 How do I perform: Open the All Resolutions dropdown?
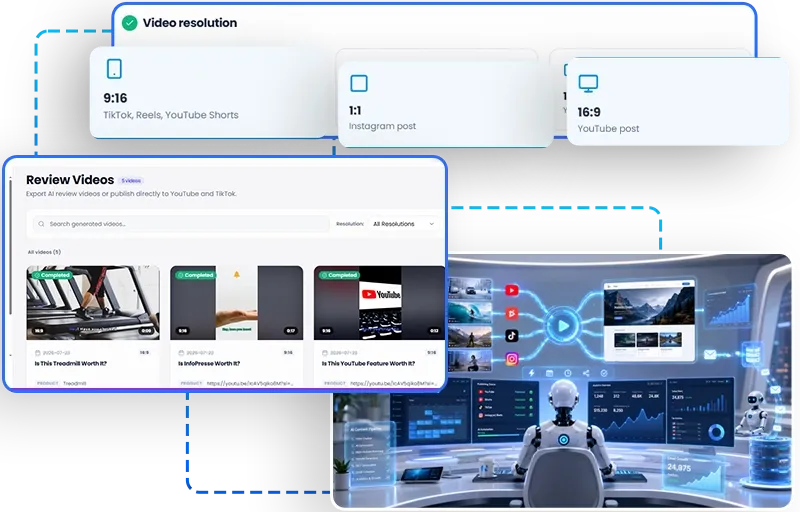pos(404,224)
